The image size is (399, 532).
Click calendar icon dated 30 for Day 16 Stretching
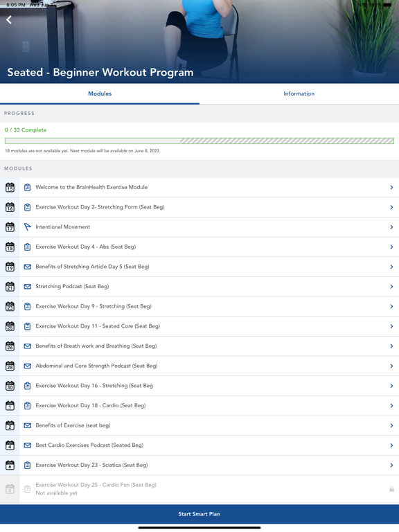click(10, 386)
